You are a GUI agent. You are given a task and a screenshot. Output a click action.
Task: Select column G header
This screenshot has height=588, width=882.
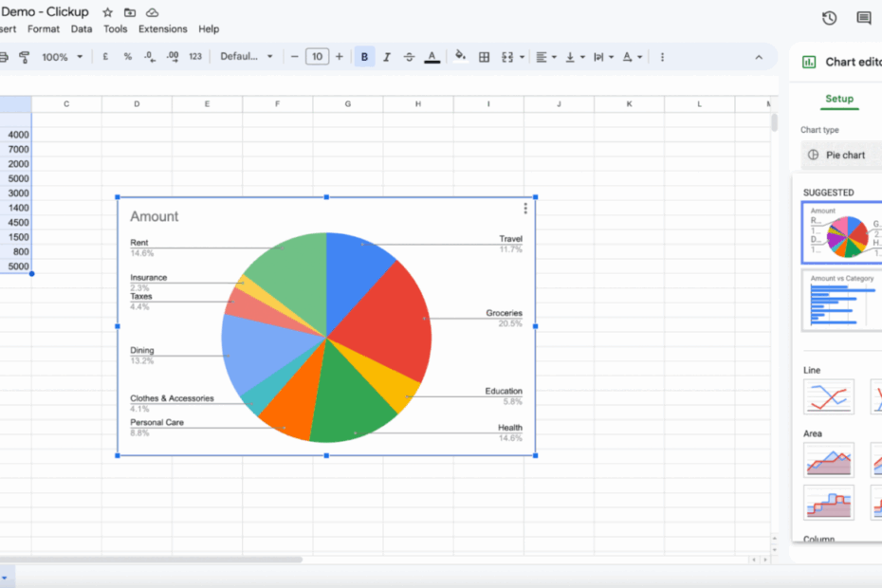tap(348, 104)
